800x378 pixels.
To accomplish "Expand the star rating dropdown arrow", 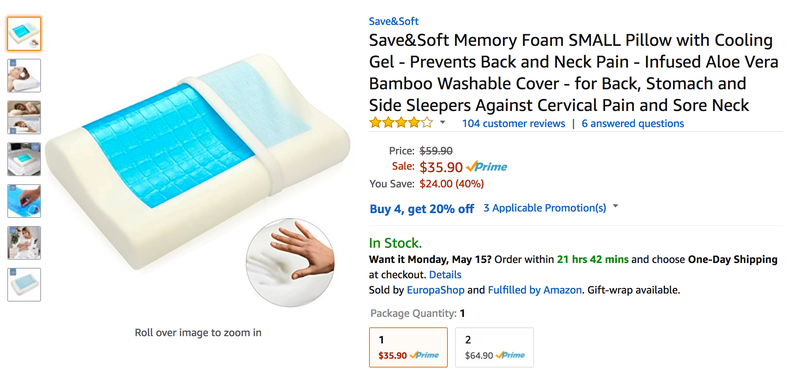I will pyautogui.click(x=442, y=122).
